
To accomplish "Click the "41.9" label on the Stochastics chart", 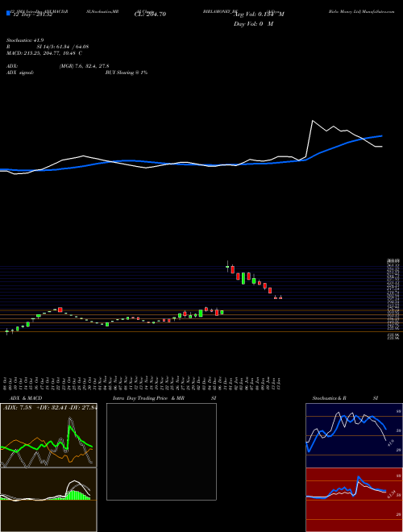I will coord(389,443).
